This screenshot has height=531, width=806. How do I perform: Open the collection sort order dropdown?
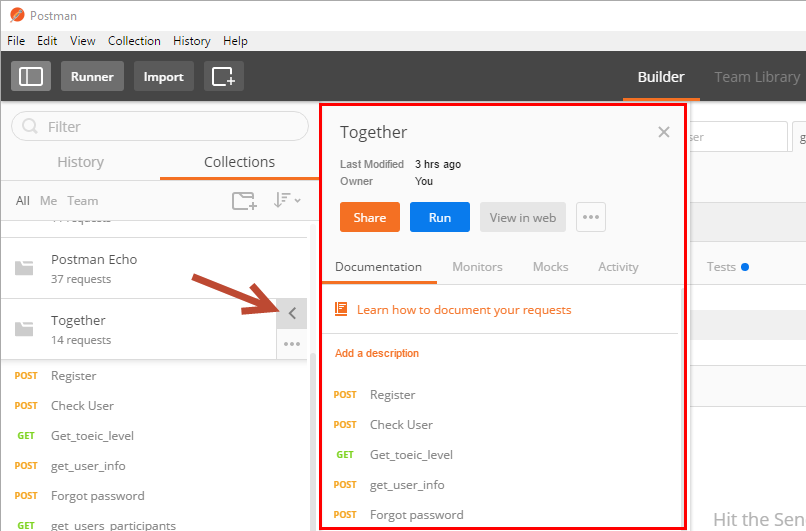(x=287, y=200)
